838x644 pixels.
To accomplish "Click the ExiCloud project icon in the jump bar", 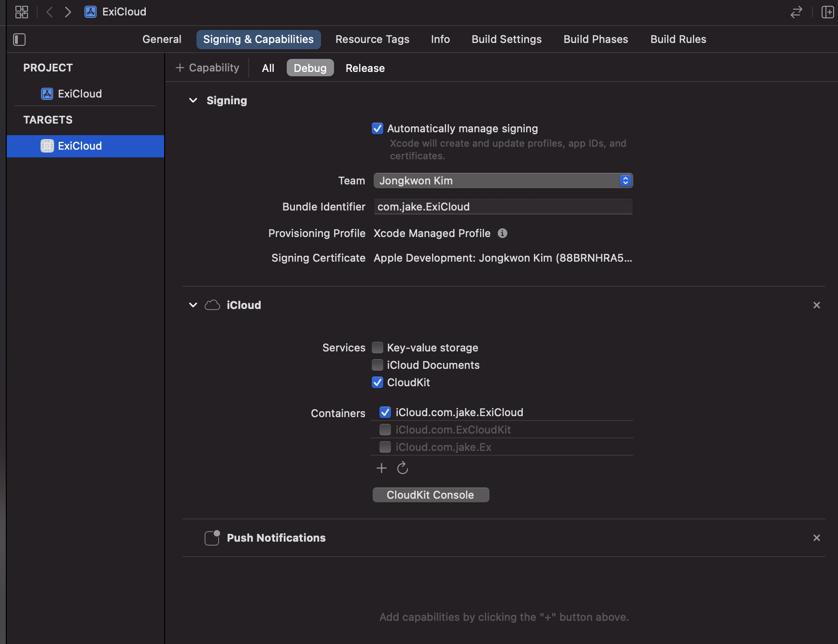I will click(x=90, y=12).
